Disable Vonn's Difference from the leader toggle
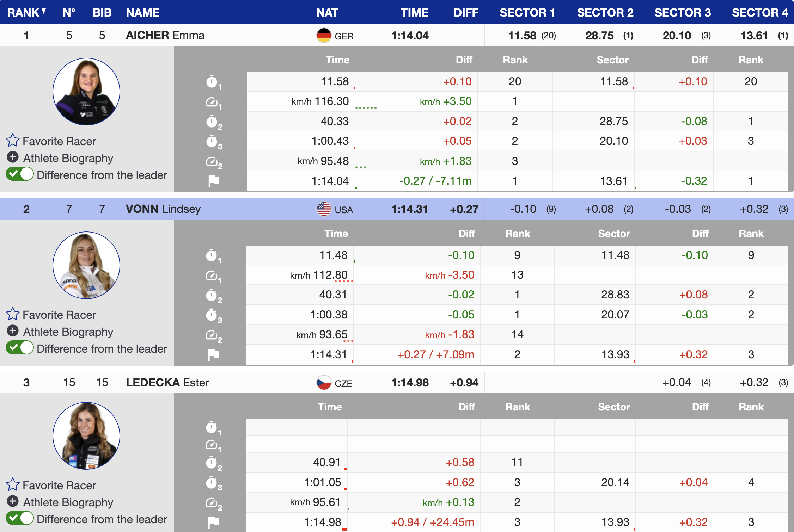The width and height of the screenshot is (794, 532). pyautogui.click(x=20, y=348)
